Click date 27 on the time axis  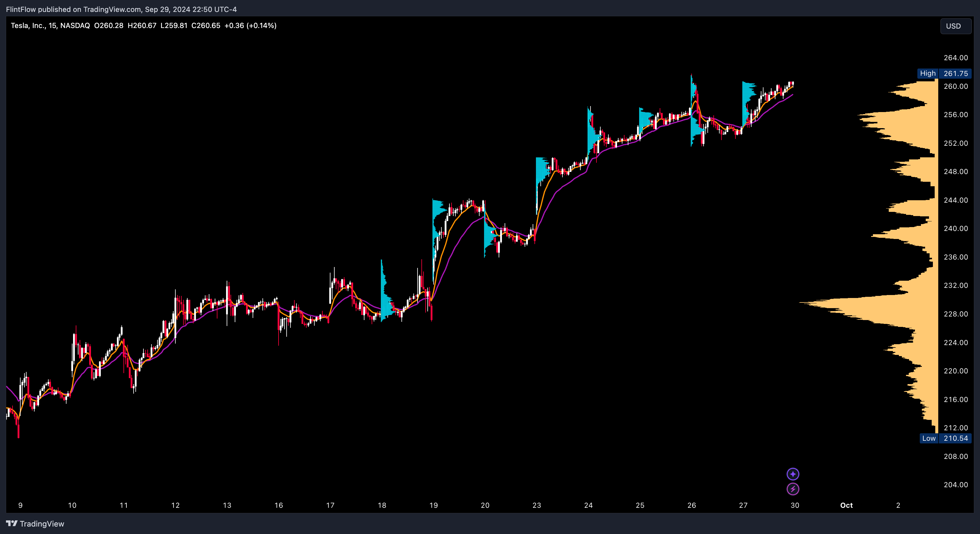click(x=743, y=505)
